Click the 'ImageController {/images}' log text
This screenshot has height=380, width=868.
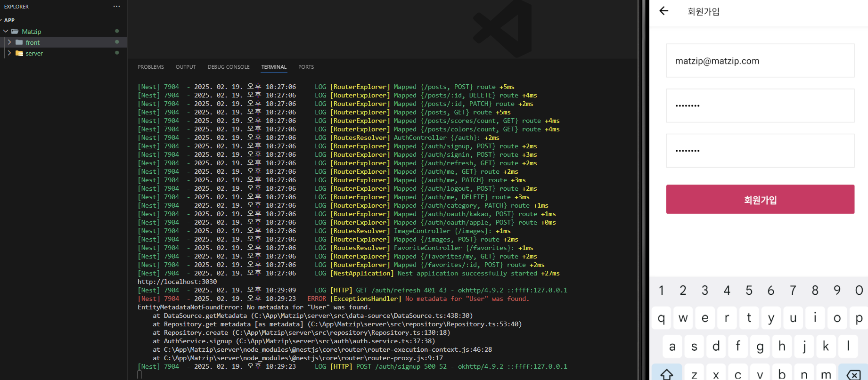pyautogui.click(x=443, y=231)
